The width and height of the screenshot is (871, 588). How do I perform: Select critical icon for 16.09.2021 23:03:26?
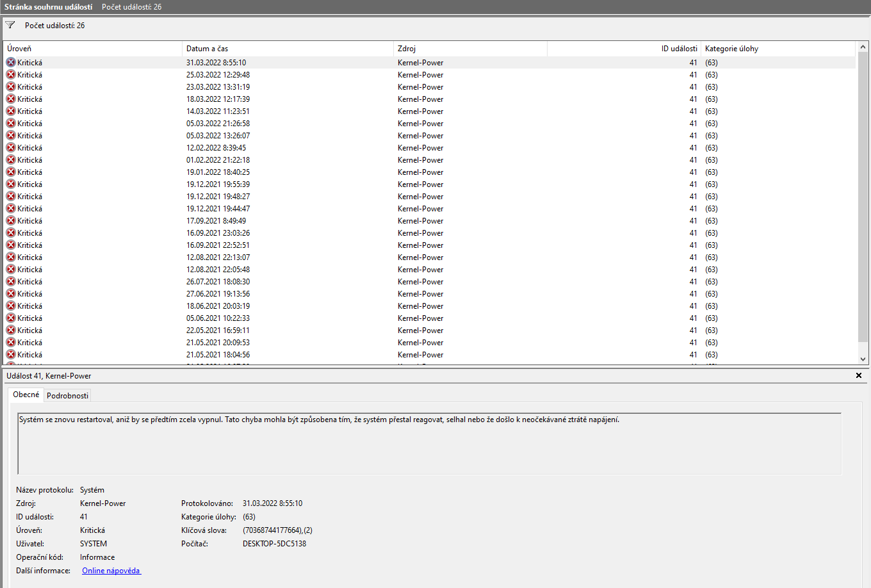click(11, 233)
